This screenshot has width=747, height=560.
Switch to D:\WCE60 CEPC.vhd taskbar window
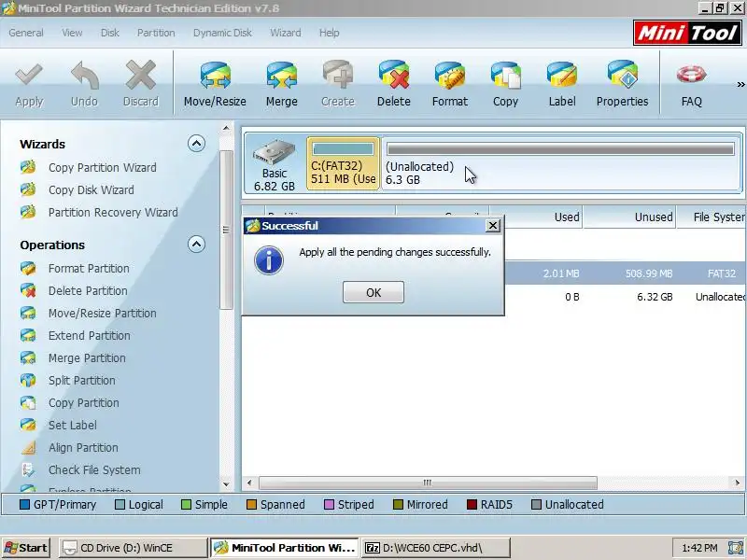436,548
